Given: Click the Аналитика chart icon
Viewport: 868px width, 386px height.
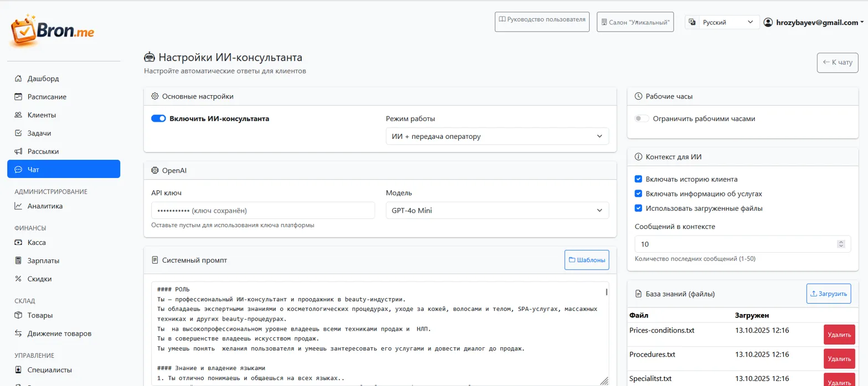Looking at the screenshot, I should pyautogui.click(x=18, y=206).
